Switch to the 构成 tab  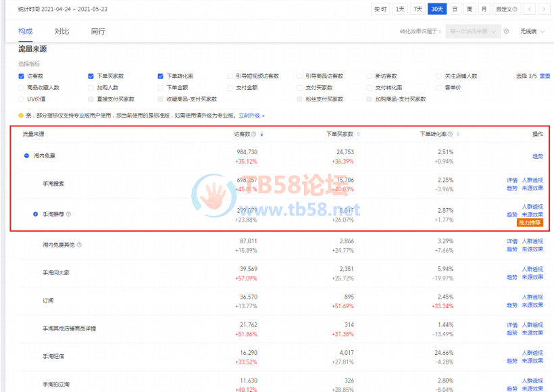click(x=26, y=32)
